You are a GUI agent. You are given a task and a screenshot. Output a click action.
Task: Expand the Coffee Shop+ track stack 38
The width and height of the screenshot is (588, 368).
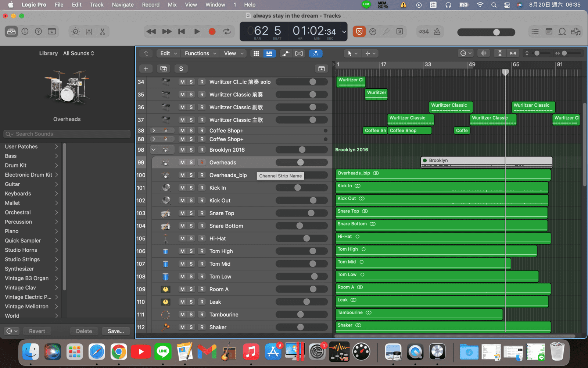coord(154,130)
